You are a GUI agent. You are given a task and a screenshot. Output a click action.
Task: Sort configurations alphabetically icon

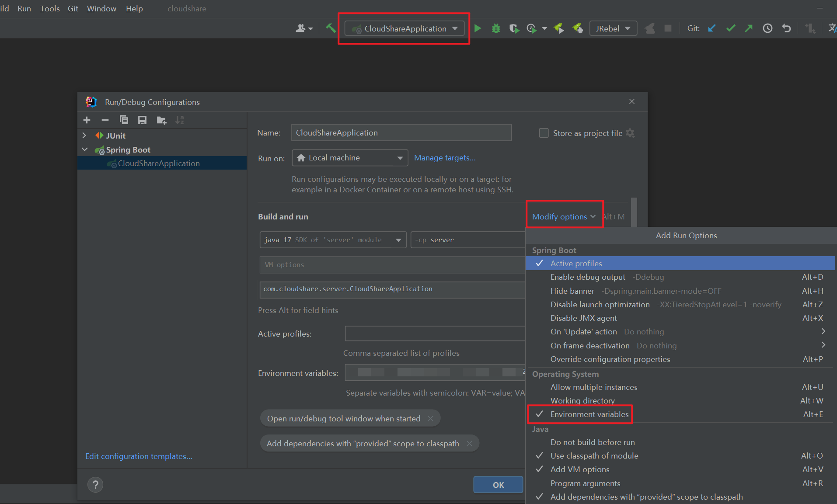point(180,120)
